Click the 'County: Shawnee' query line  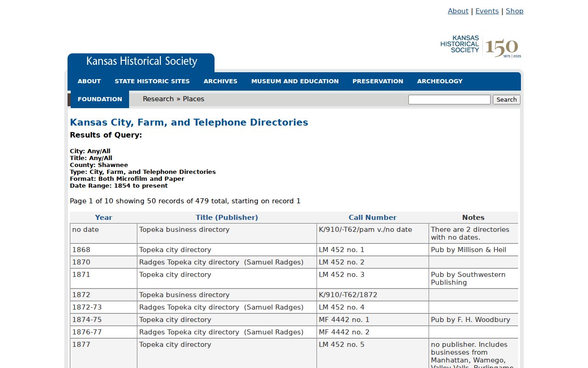click(x=99, y=165)
